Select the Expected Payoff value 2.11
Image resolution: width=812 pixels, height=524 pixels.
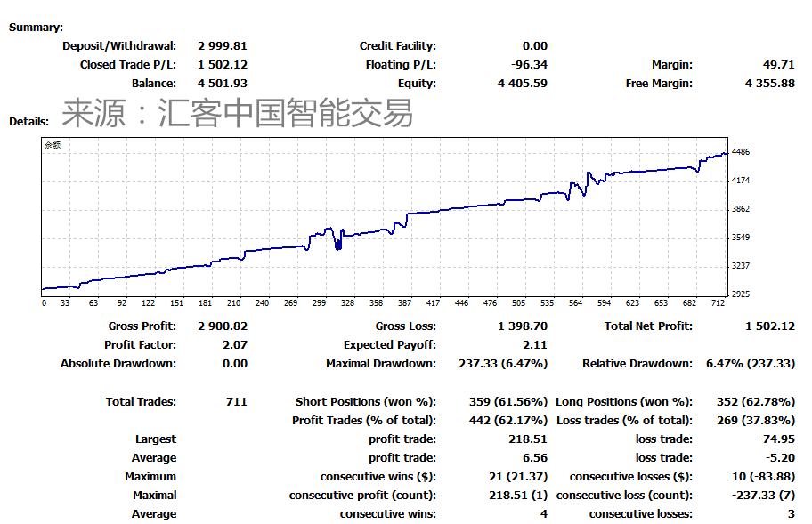pos(535,345)
